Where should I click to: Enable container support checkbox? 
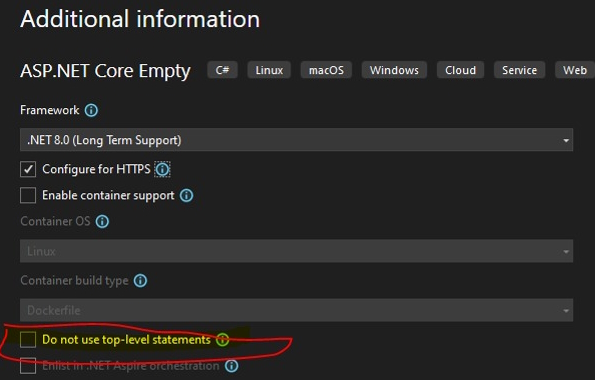[x=28, y=196]
